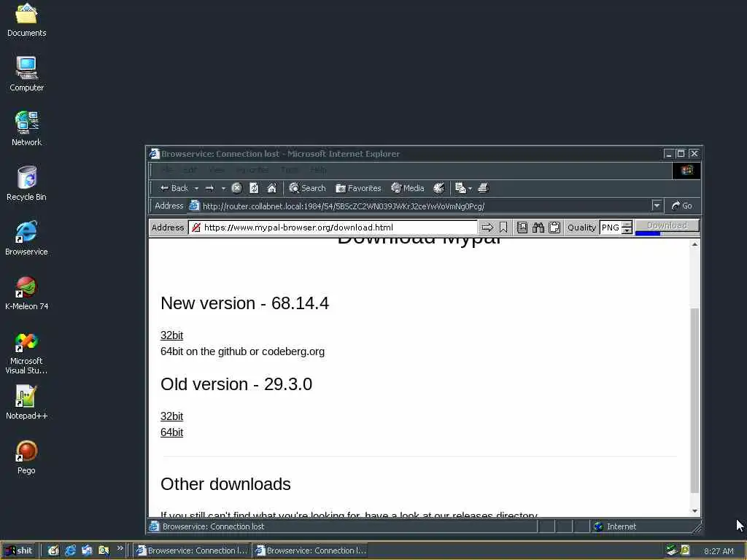Image resolution: width=747 pixels, height=560 pixels.
Task: Open the Documents desktop folder icon
Action: [27, 20]
